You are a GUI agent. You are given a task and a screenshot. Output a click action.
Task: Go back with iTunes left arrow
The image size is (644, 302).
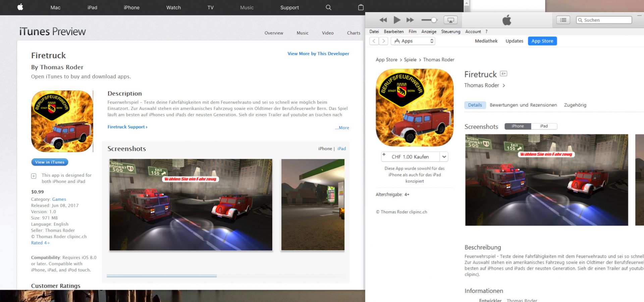coord(374,41)
